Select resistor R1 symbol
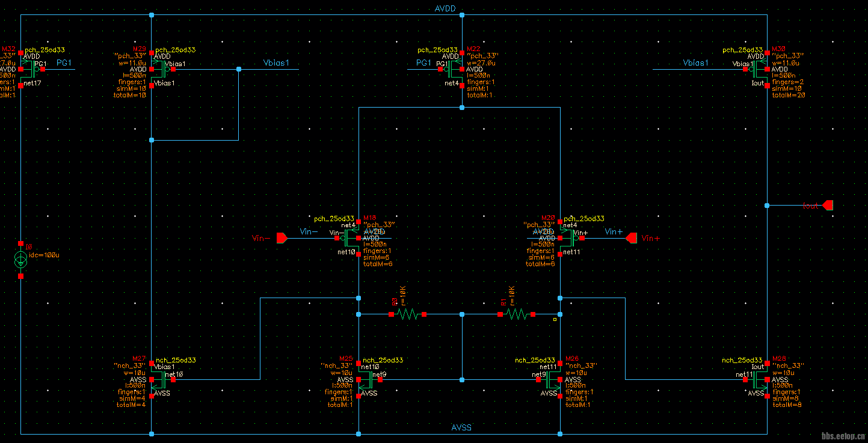868x443 pixels. point(517,314)
